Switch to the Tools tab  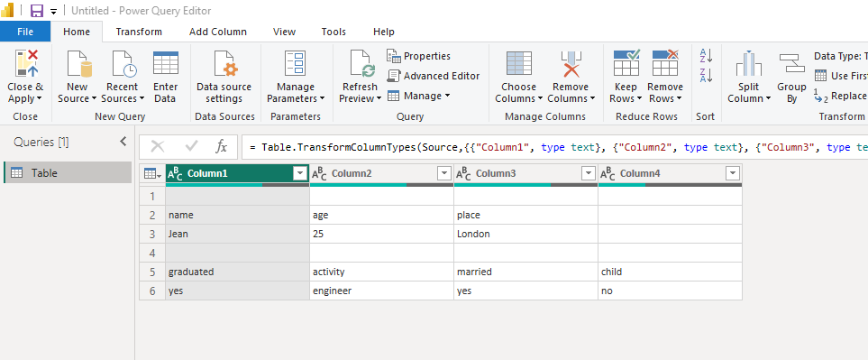coord(333,32)
